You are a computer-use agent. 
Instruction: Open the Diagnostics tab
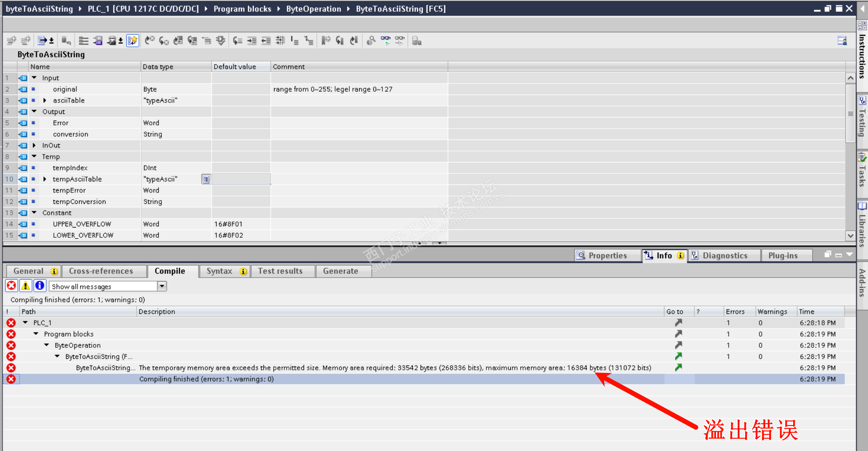[725, 256]
